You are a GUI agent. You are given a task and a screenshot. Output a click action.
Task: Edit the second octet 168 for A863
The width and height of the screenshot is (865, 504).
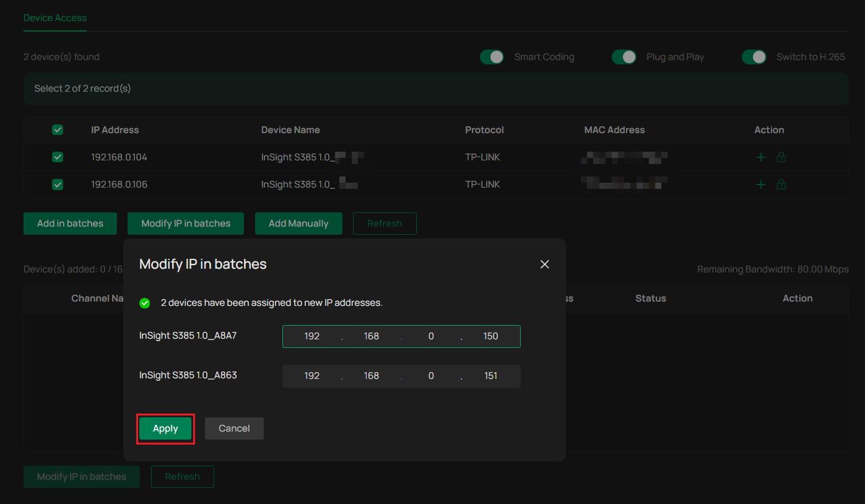pyautogui.click(x=372, y=376)
